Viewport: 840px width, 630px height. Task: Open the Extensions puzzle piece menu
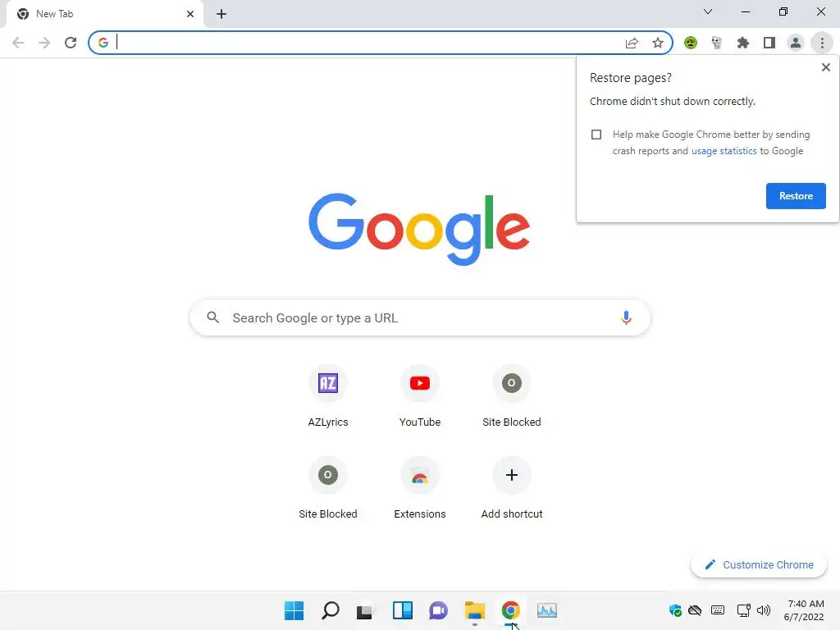point(743,43)
